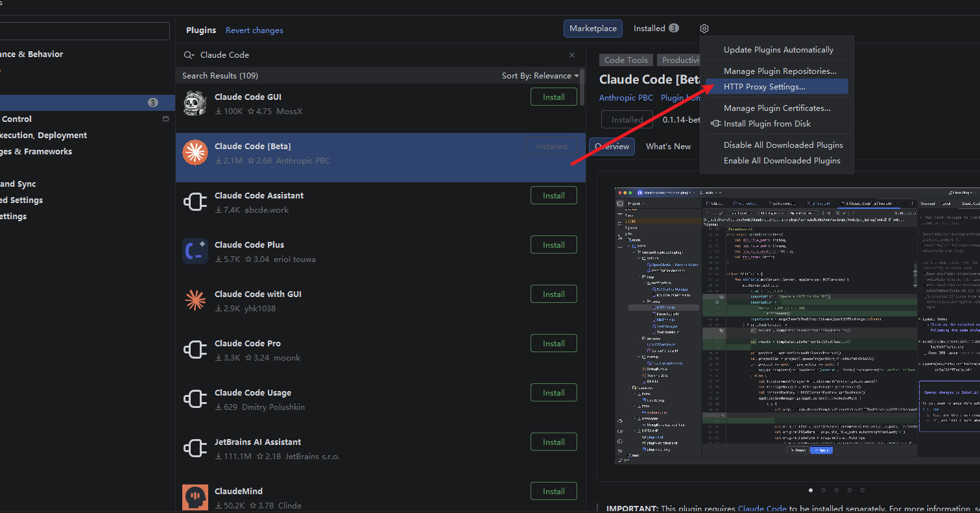Click the Code Tools tag
This screenshot has width=980, height=513.
coord(626,60)
